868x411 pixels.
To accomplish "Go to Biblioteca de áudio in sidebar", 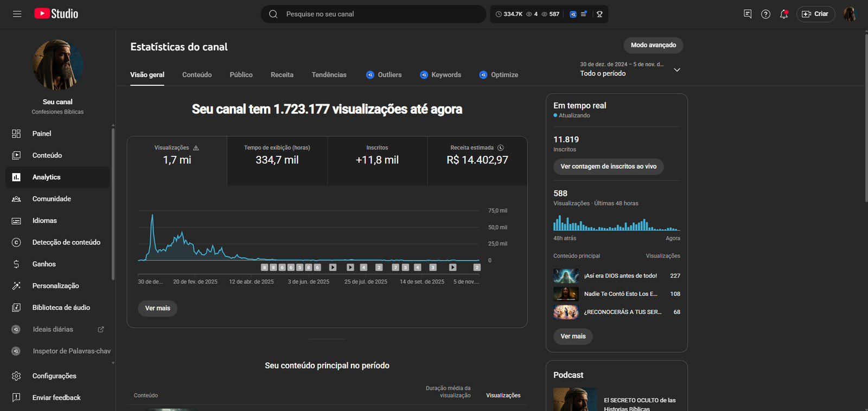I will click(61, 307).
